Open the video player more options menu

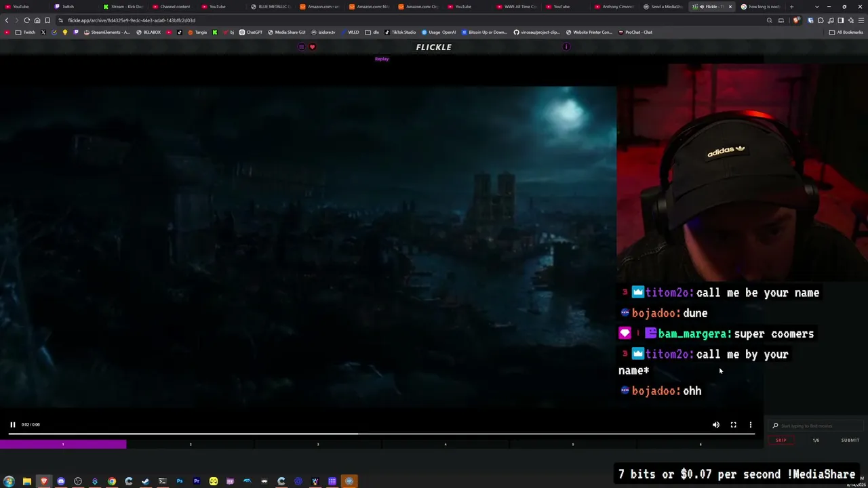pos(750,425)
